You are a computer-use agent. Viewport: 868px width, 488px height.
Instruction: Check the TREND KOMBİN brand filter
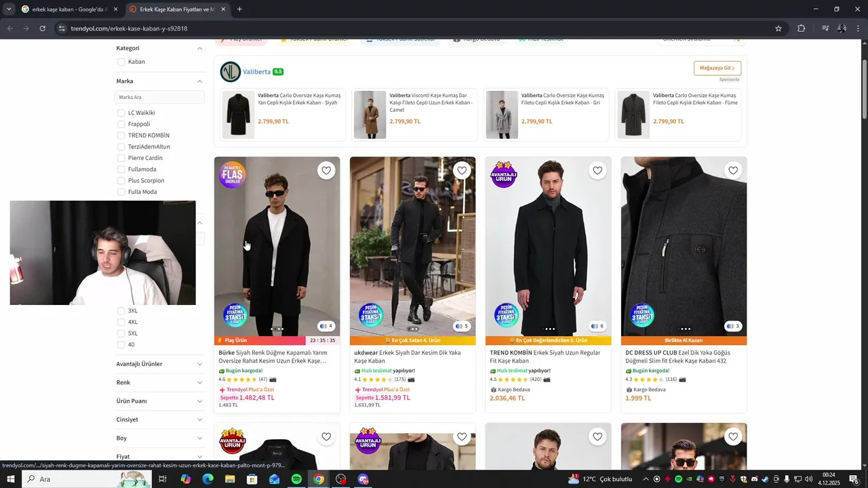[121, 136]
